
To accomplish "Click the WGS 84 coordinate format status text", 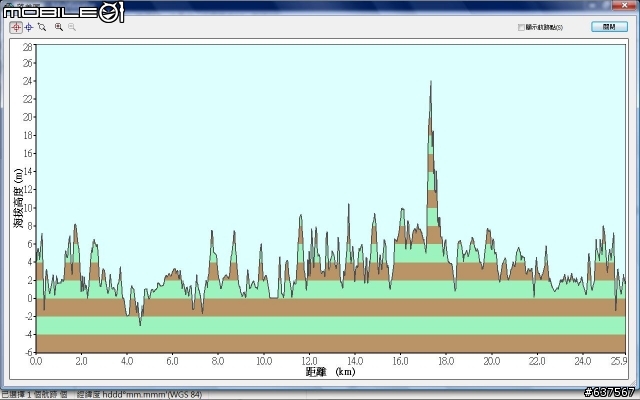I will (x=139, y=395).
